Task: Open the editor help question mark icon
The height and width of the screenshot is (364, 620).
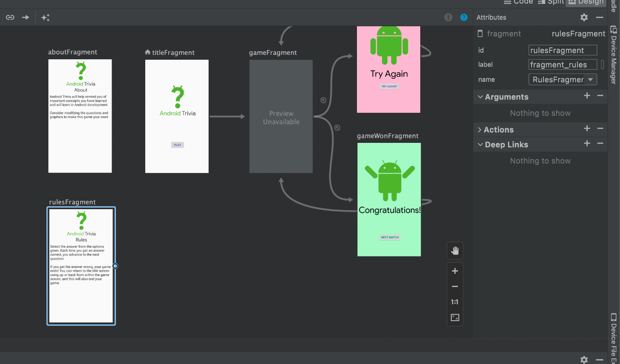Action: tap(464, 17)
